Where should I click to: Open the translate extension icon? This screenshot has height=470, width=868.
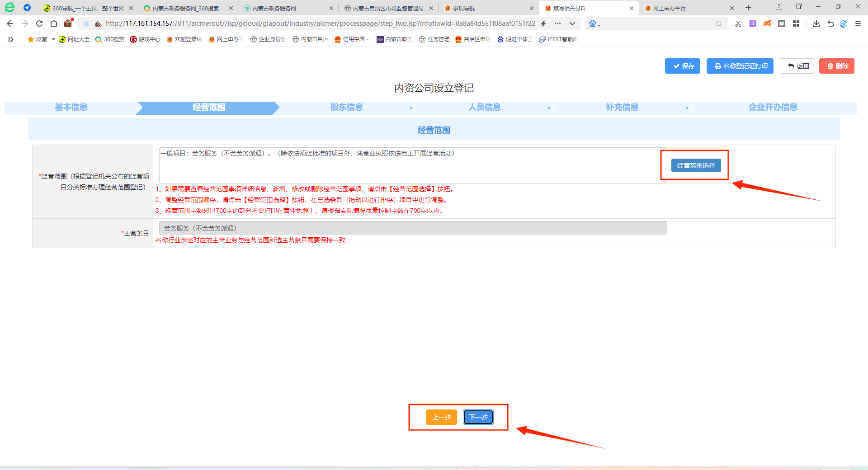[752, 23]
